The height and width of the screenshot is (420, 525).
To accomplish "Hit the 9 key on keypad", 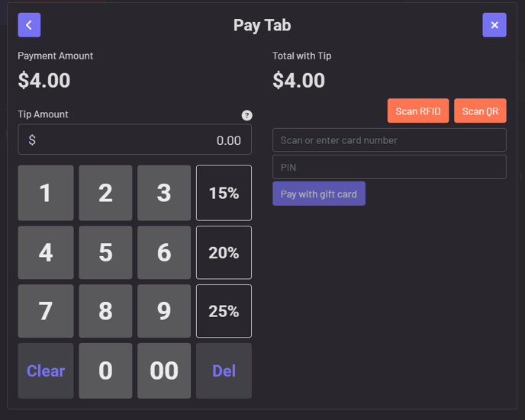I will (164, 311).
